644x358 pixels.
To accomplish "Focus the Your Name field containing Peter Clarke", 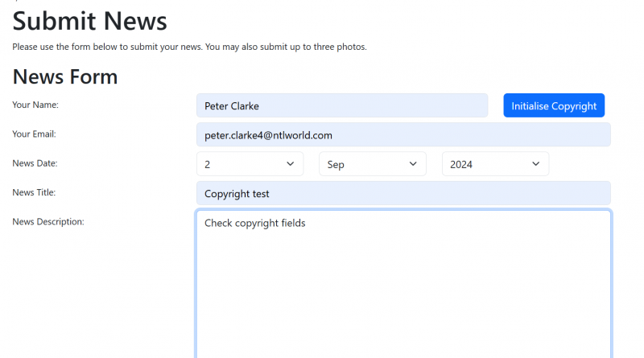I will [341, 105].
